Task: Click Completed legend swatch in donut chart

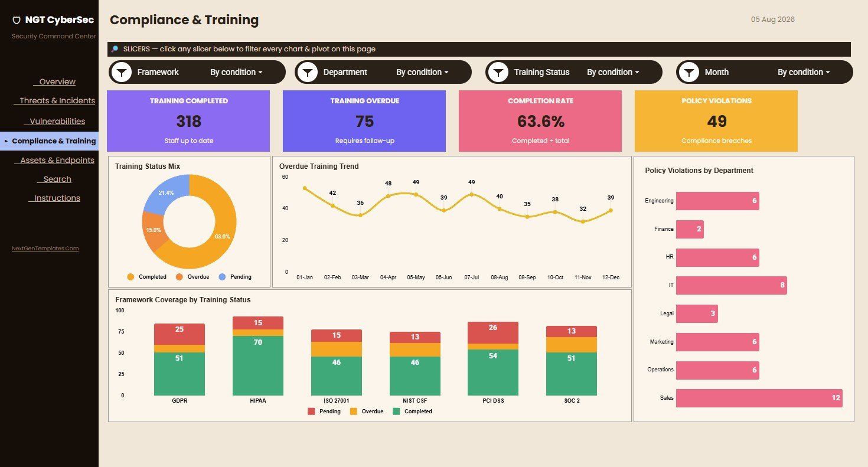Action: 131,277
